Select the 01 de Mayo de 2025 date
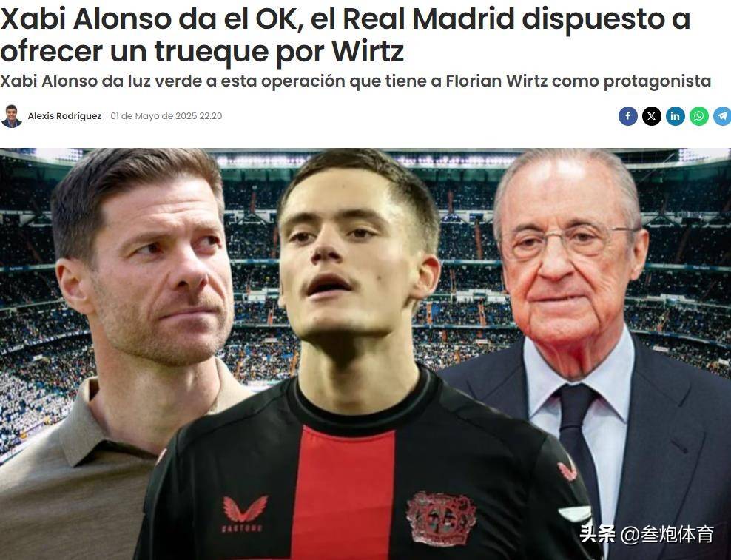This screenshot has width=731, height=560. pyautogui.click(x=166, y=116)
